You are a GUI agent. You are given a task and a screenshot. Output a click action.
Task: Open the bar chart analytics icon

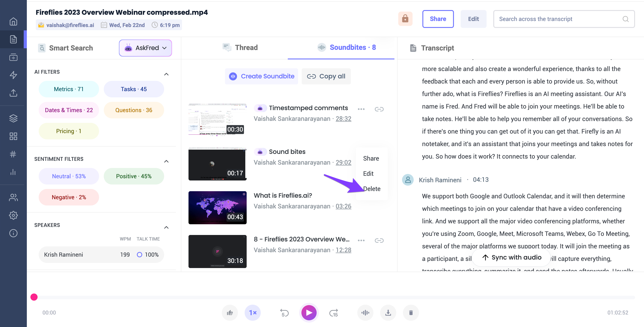tap(13, 172)
